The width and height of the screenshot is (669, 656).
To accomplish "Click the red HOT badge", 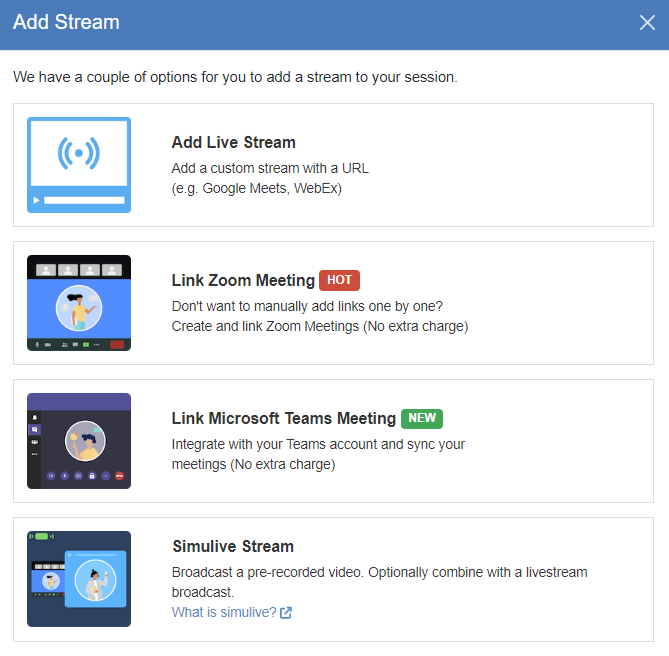I will (339, 280).
